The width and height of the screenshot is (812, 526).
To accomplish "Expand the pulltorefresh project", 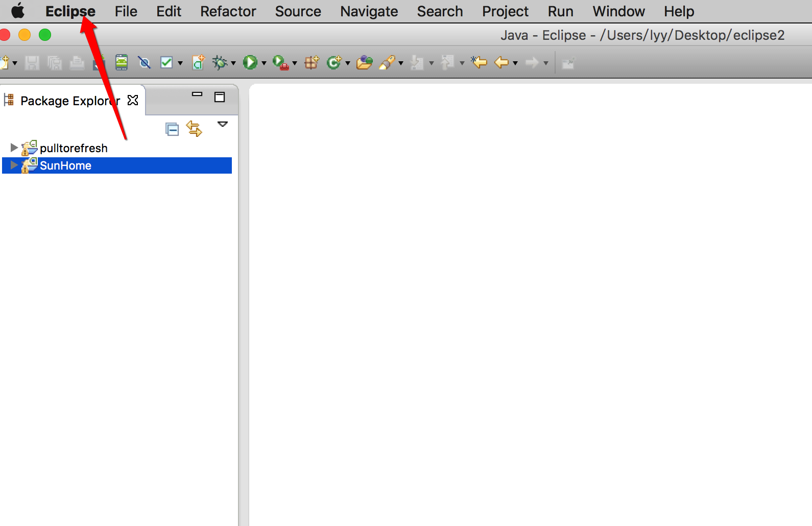I will click(14, 148).
